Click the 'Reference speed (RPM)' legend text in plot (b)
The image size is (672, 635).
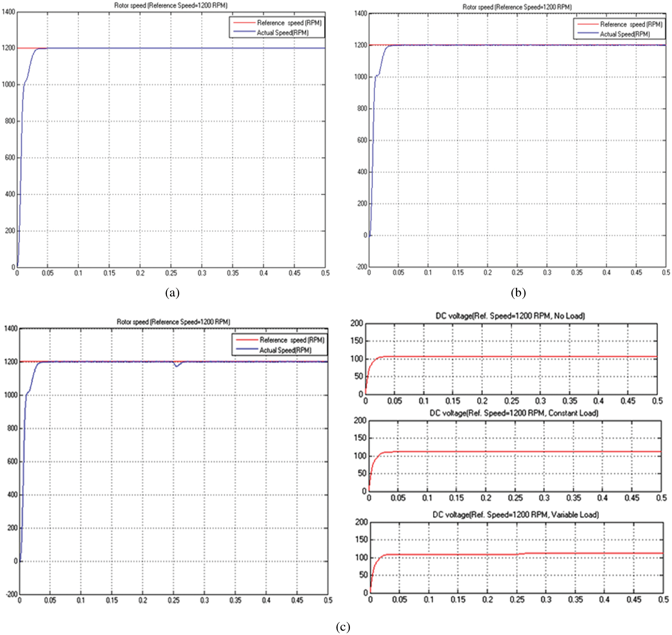click(x=631, y=24)
